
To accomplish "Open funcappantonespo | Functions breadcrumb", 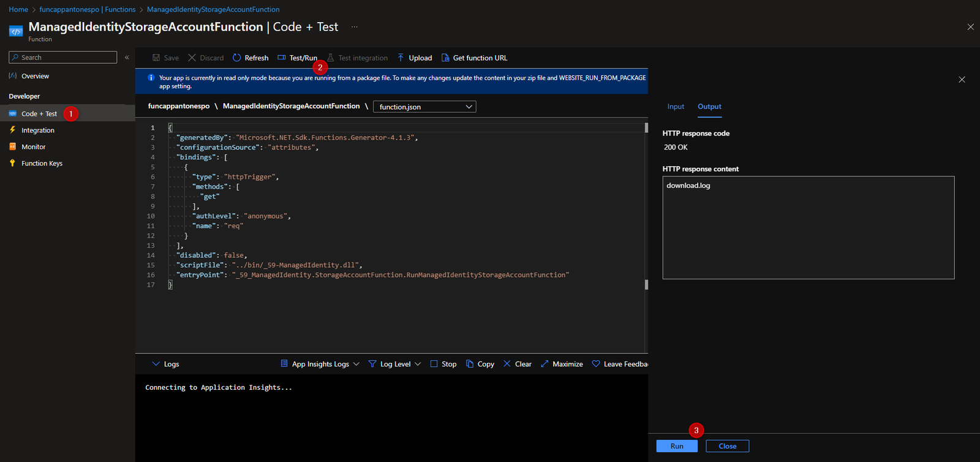I will [x=88, y=9].
